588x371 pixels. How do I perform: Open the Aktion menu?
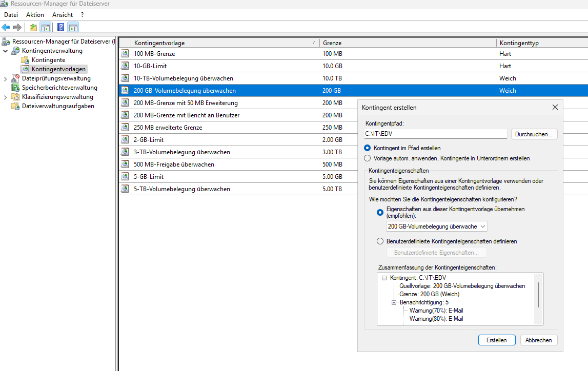[35, 15]
